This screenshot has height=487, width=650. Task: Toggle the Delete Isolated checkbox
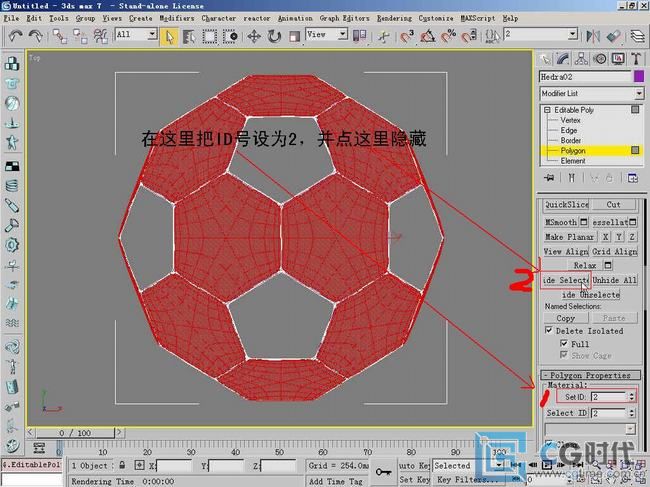pos(549,330)
